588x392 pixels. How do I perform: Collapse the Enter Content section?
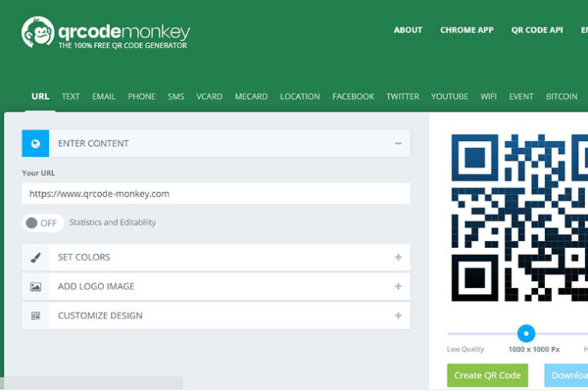398,143
